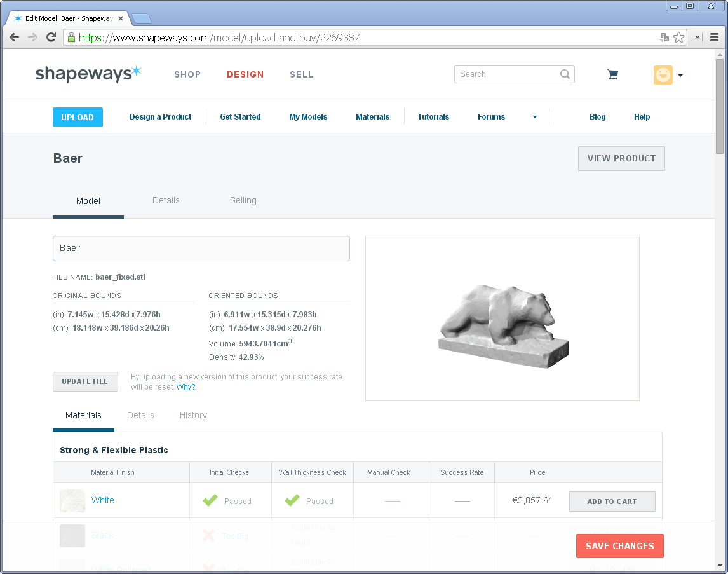Click the red Too Big icon for Black
The width and height of the screenshot is (728, 574).
tap(210, 535)
